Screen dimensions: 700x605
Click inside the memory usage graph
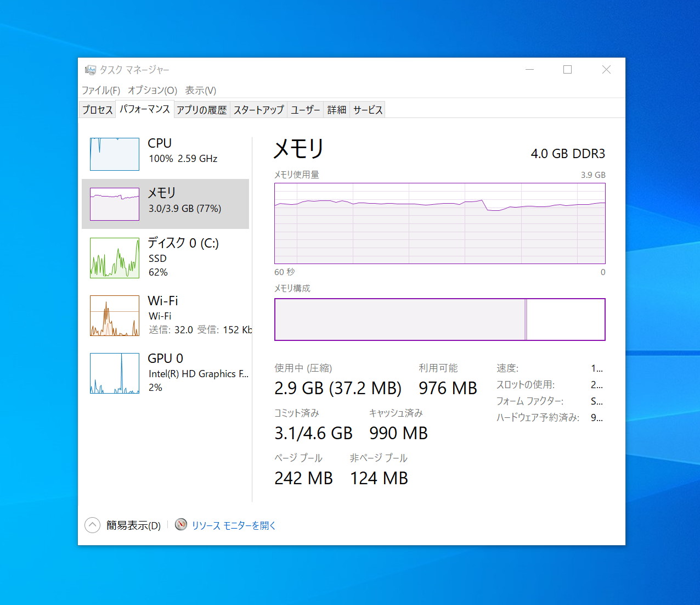click(x=439, y=223)
